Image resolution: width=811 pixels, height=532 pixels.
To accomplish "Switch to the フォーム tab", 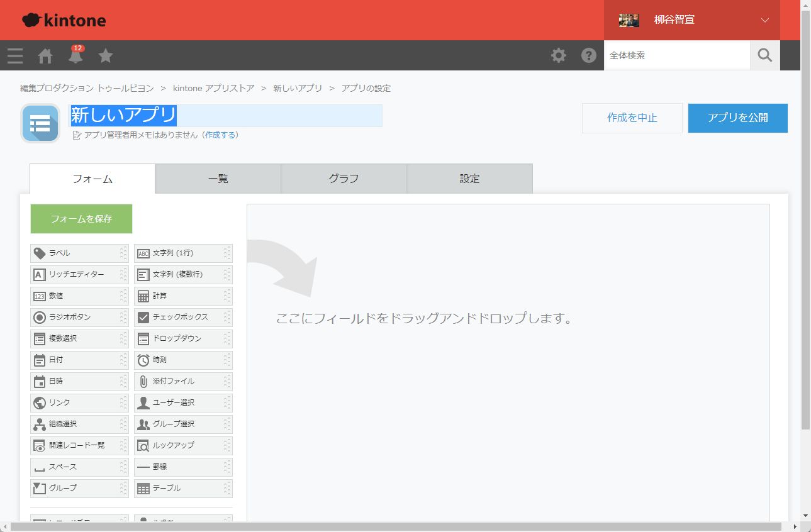I will pos(92,179).
